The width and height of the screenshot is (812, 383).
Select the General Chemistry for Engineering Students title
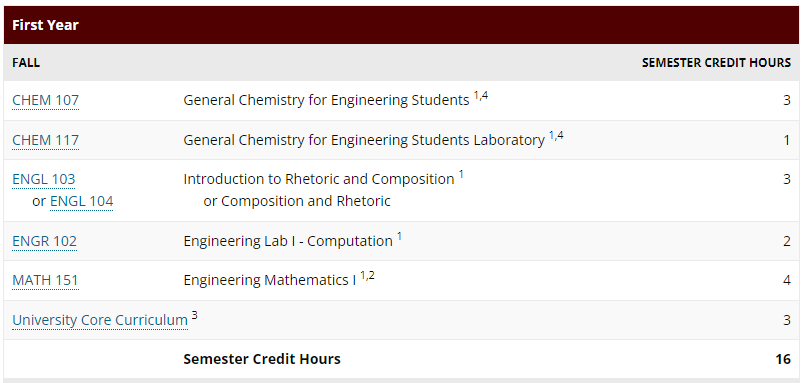[326, 100]
